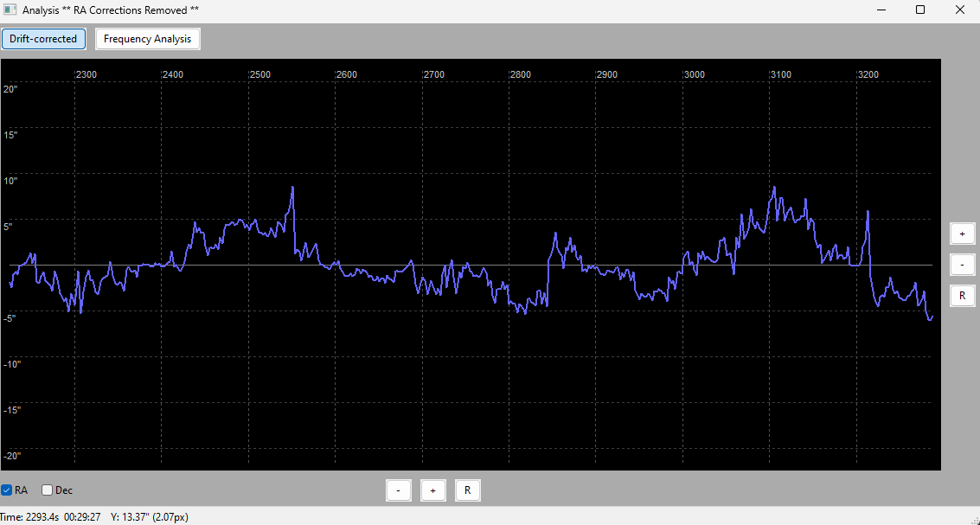The width and height of the screenshot is (980, 525).
Task: Open the Frequency Analysis view
Action: coord(148,39)
